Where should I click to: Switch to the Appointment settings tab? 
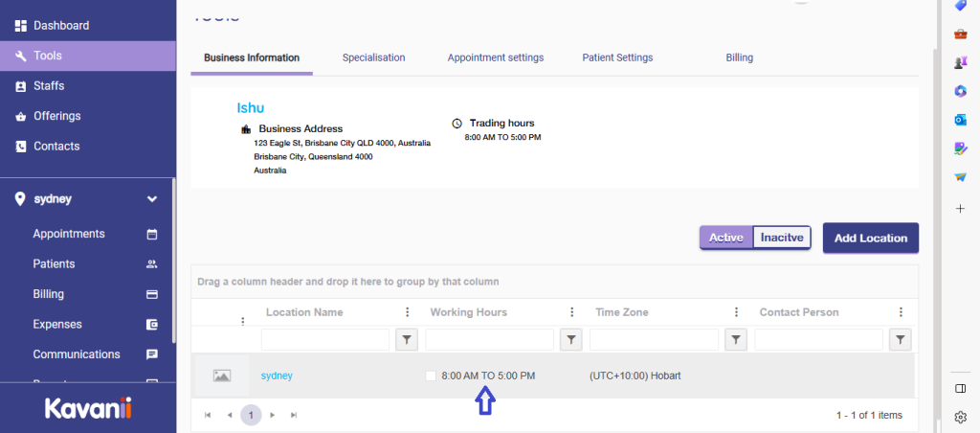pyautogui.click(x=495, y=57)
